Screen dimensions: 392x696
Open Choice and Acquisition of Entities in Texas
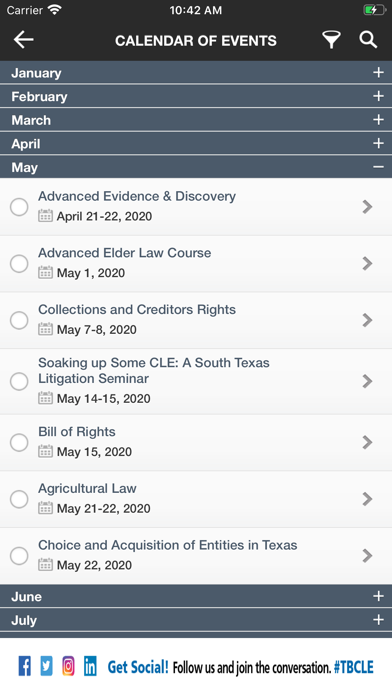tap(196, 556)
